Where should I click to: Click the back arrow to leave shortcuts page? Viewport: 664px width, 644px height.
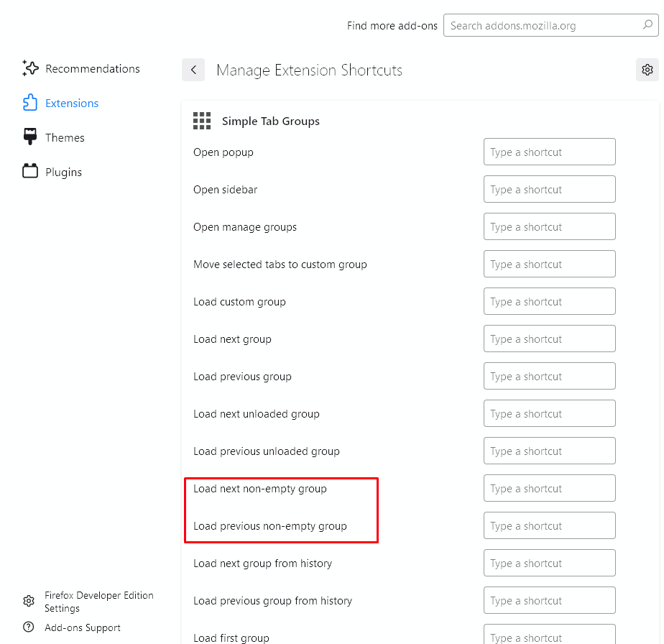point(193,70)
